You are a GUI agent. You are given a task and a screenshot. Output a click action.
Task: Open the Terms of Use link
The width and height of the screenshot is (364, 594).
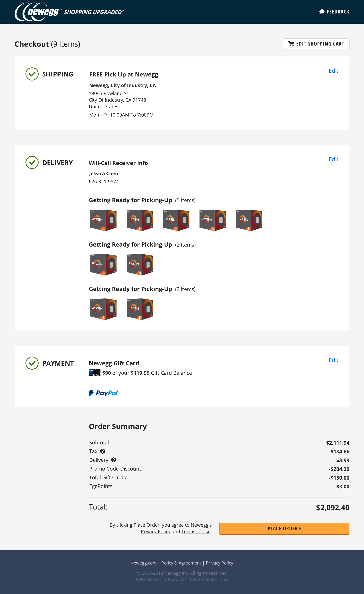196,531
